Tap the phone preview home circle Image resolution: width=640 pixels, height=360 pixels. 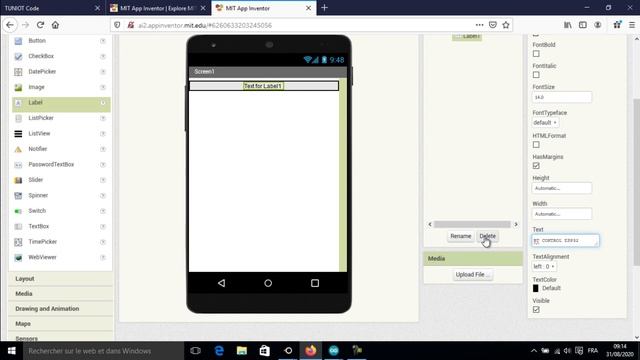point(268,283)
